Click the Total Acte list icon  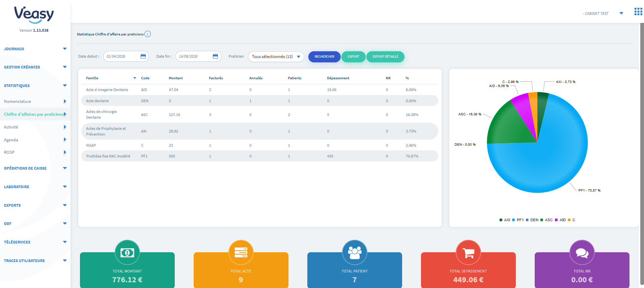point(241,253)
